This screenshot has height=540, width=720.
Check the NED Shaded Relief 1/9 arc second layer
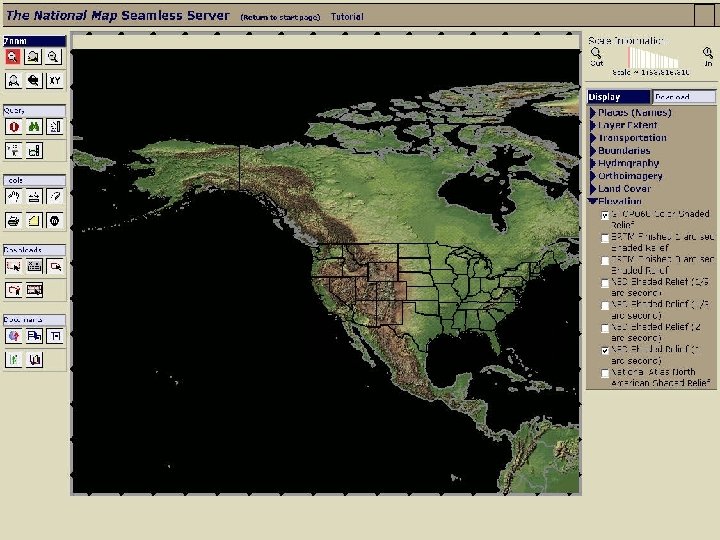[x=605, y=283]
